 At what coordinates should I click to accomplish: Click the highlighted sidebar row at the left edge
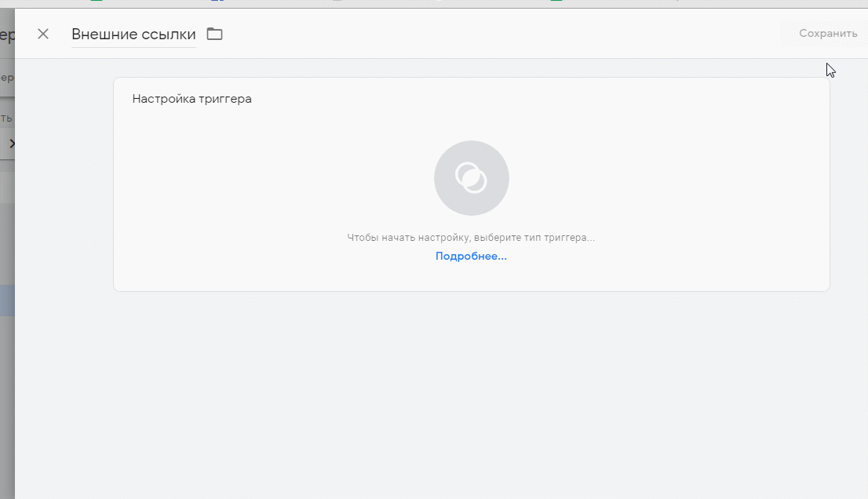click(6, 300)
